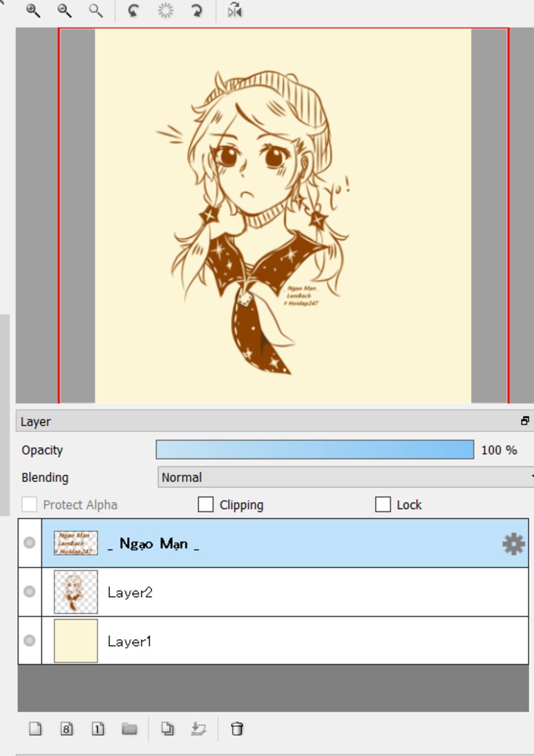Add a new 1-bit layer
This screenshot has width=534, height=756.
[98, 728]
